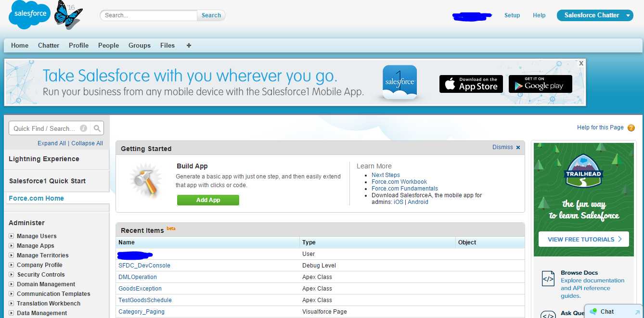
Task: Open the Help link in header
Action: click(539, 15)
